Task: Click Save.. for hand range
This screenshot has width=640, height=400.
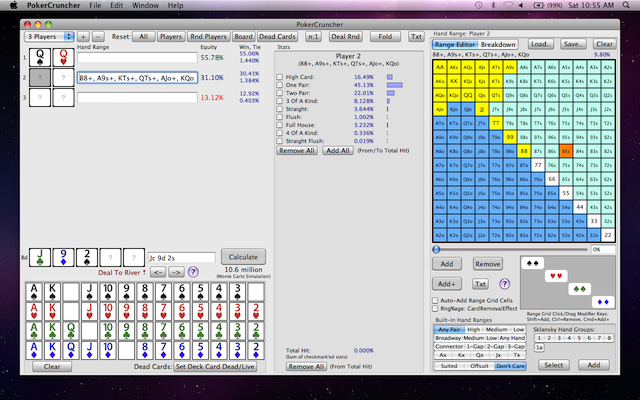Action: pyautogui.click(x=573, y=44)
